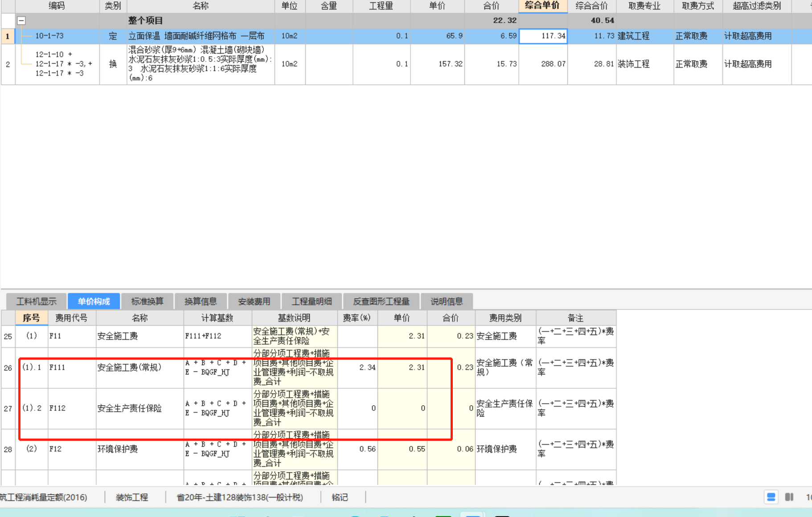This screenshot has width=812, height=517.
Task: Click 铭记 in the status bar
Action: pos(340,497)
